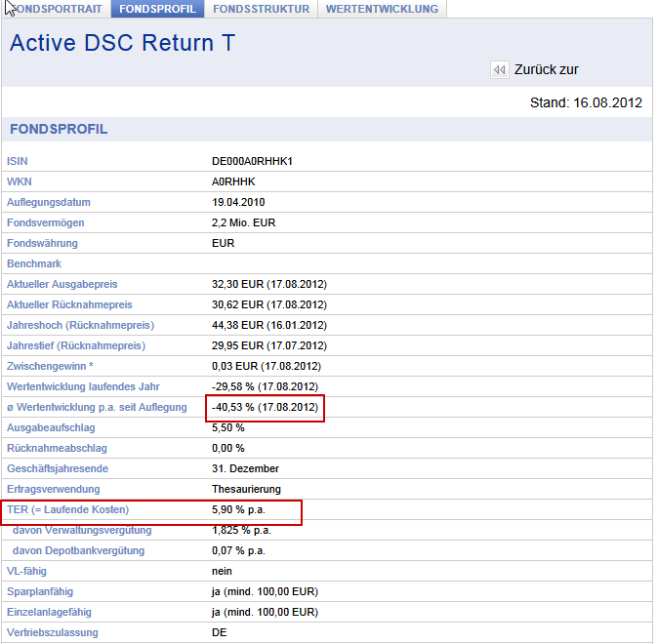Select the 31. Dezember value
Viewport: 657px width, 644px height.
(x=245, y=469)
